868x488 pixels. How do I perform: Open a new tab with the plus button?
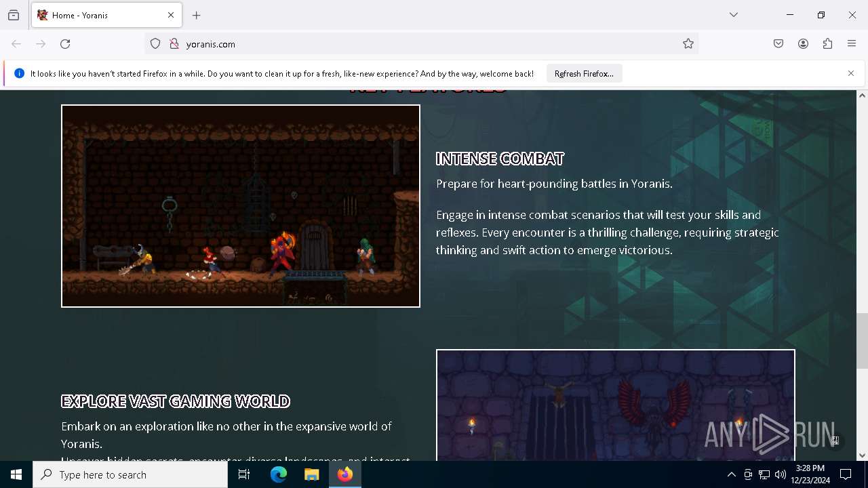[197, 15]
